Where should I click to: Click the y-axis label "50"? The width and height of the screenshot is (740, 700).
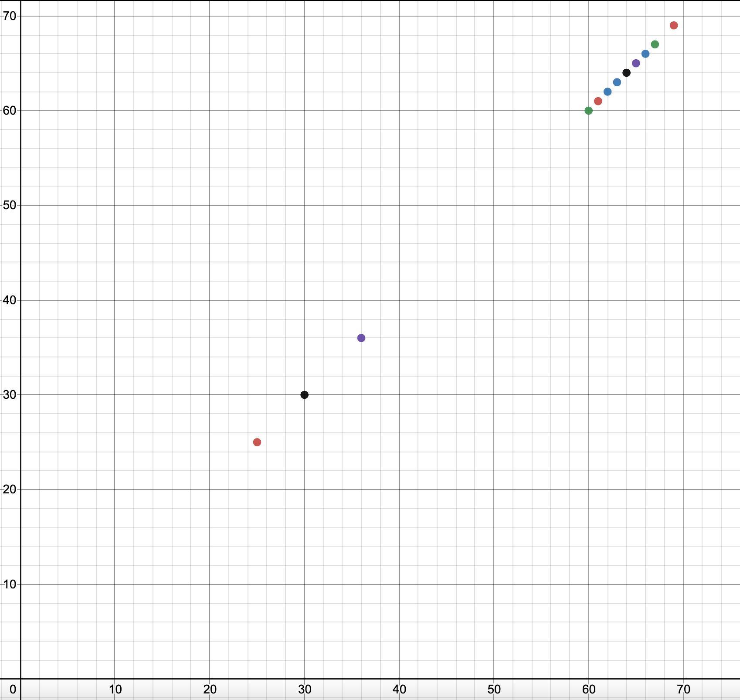(10, 205)
